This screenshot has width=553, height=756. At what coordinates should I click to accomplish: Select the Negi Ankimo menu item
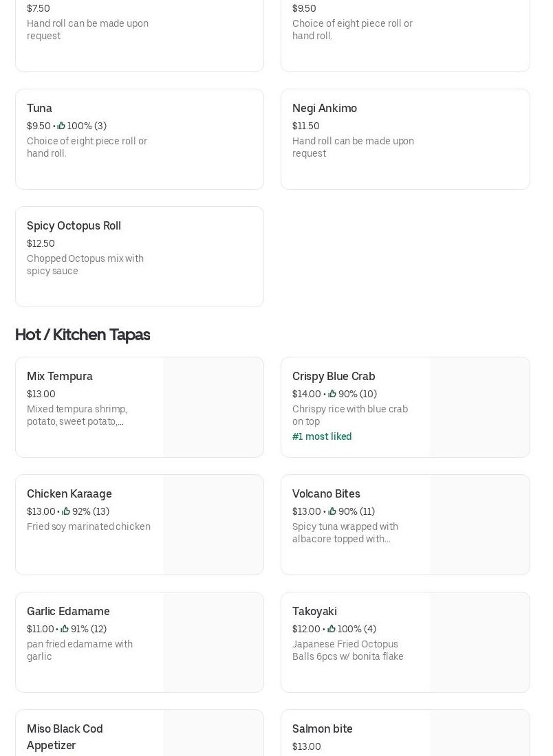click(325, 109)
